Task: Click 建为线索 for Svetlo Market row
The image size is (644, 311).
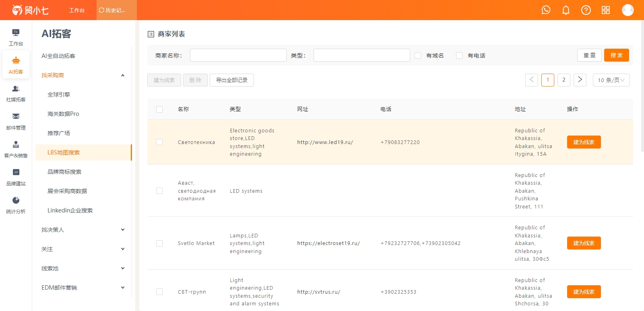Action: coord(584,243)
